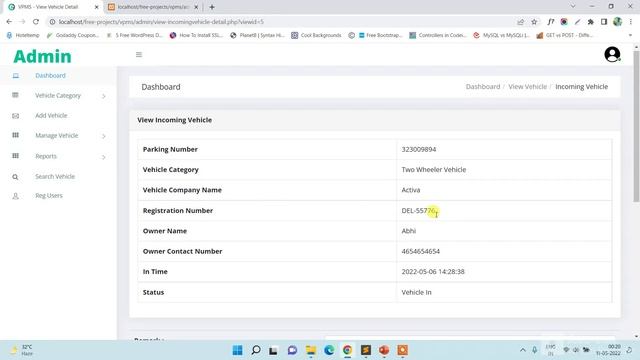Open the Free Bootstrap bookmark
Viewport: 640px width, 360px height.
click(381, 35)
